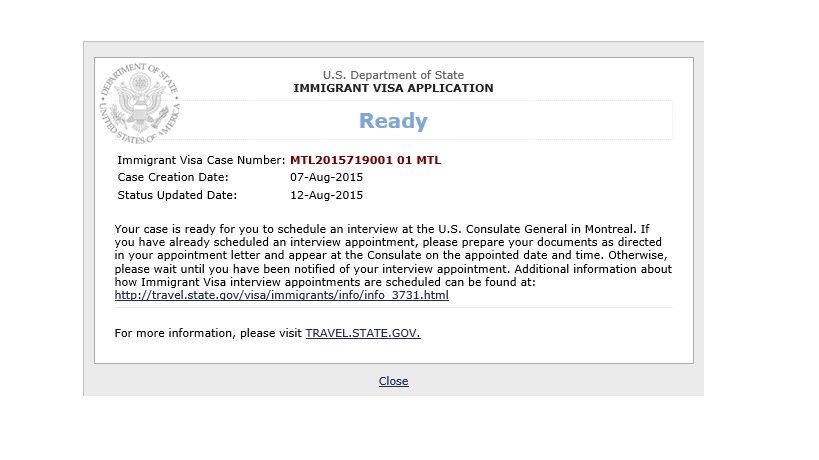819x460 pixels.
Task: Visit the TRAVEL.STATE.GOV link
Action: point(363,333)
